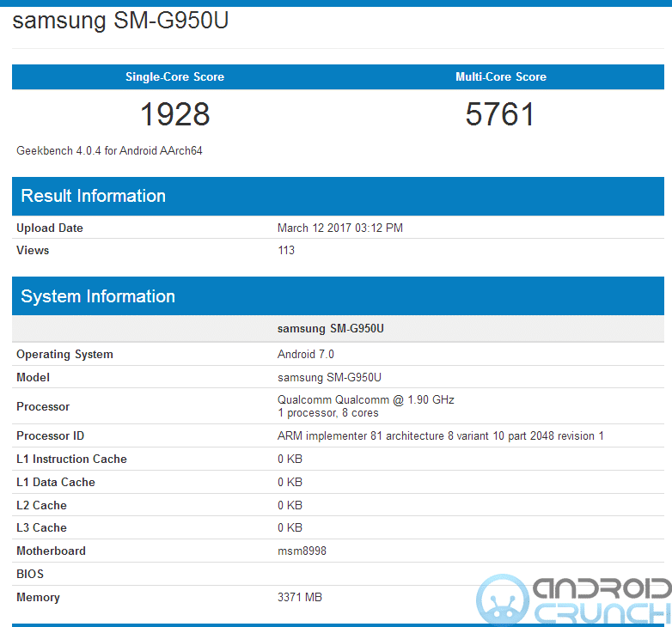Click the upload date March 12 2017 value
Viewport: 672px width, 627px height.
(339, 228)
